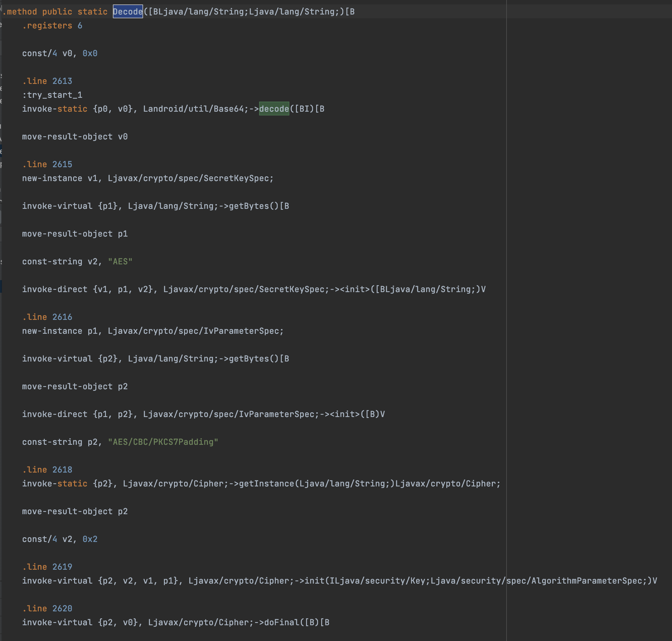Place cursor on .line 2618
Viewport: 672px width, 641px height.
(47, 469)
